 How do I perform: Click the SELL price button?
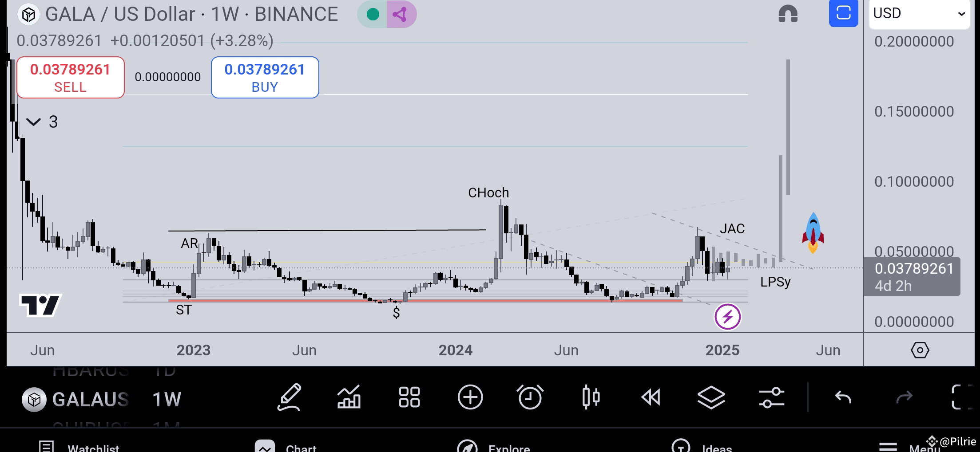[71, 77]
